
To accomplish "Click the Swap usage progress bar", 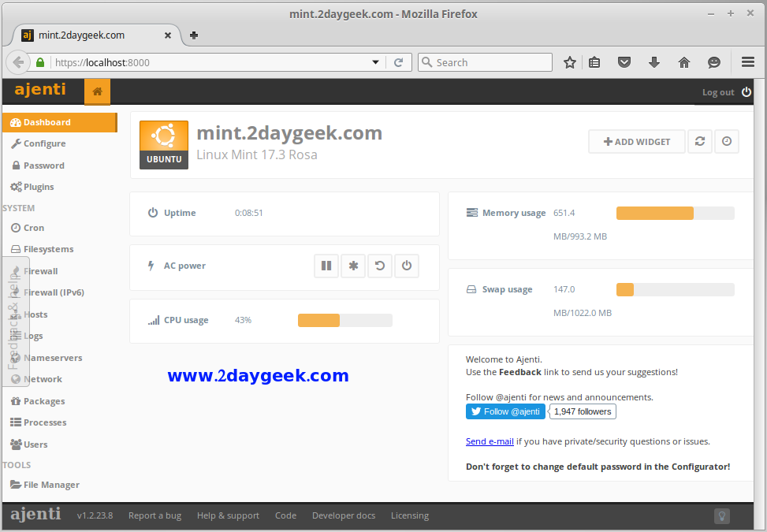I will click(x=675, y=289).
